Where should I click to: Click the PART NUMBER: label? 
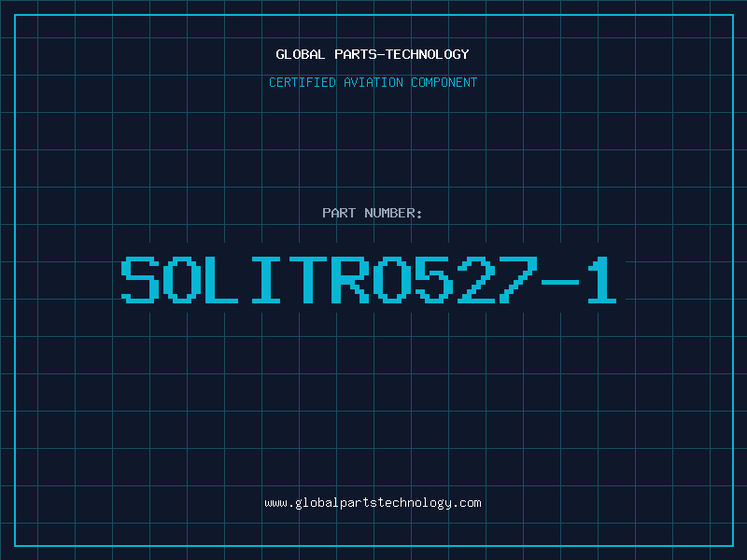(x=373, y=213)
